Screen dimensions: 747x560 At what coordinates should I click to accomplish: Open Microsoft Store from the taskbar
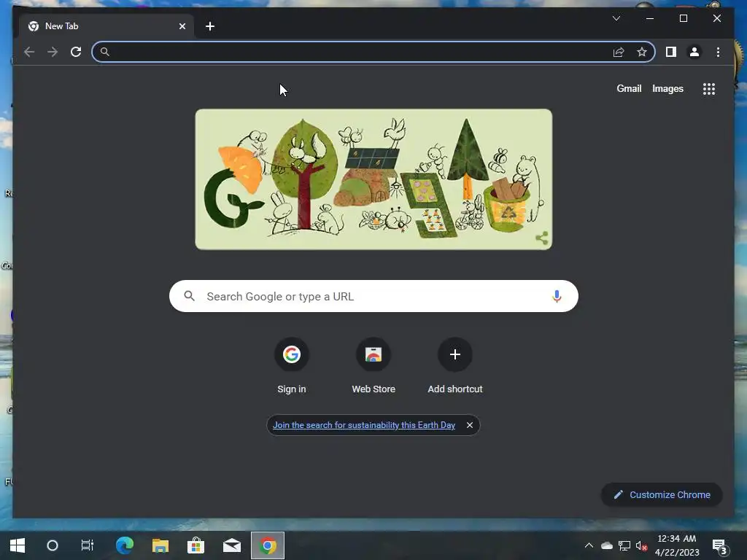pos(196,545)
